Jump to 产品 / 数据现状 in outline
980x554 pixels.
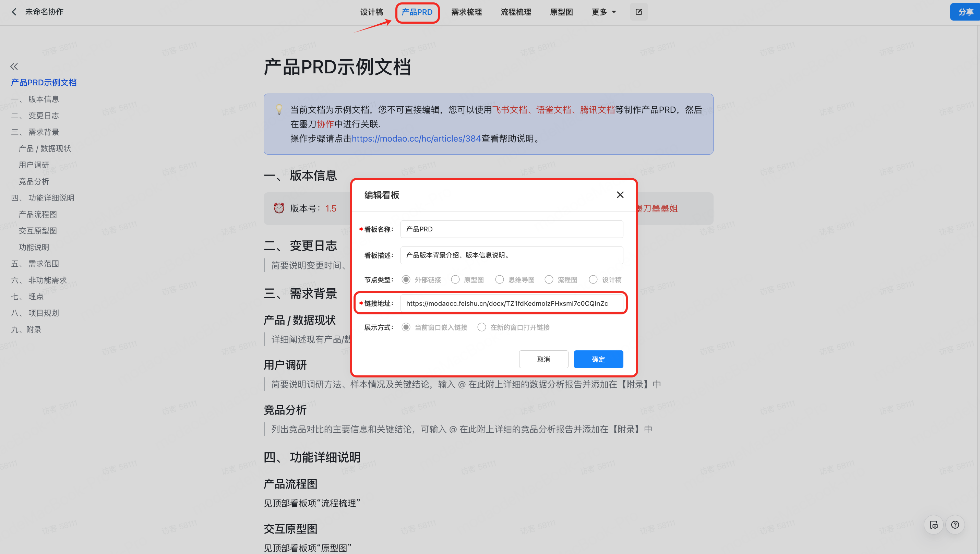click(x=45, y=148)
